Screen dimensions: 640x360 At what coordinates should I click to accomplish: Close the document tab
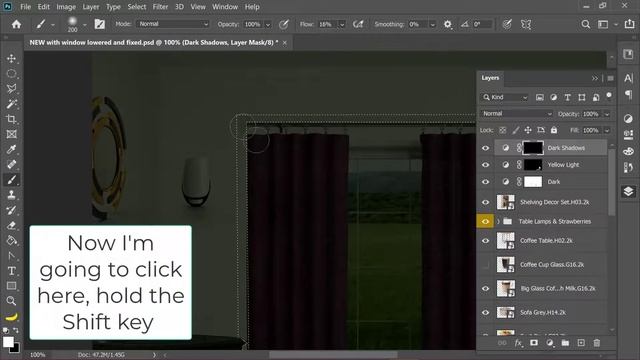point(285,42)
